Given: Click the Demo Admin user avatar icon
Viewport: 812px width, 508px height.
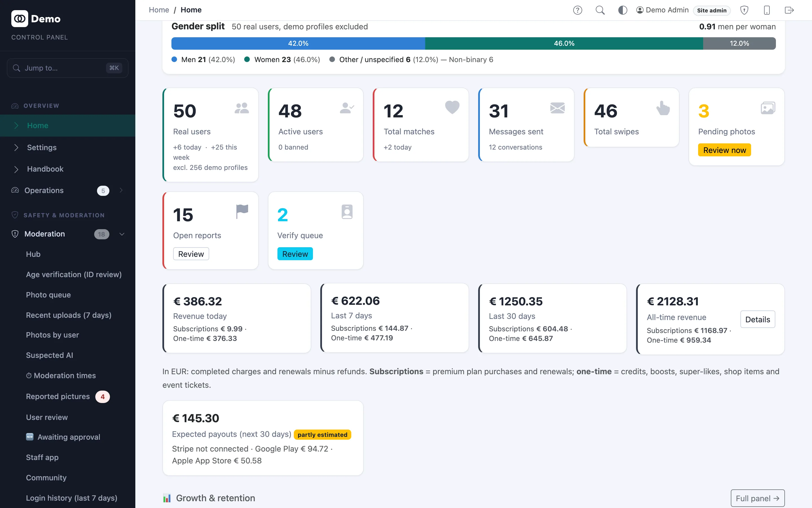Looking at the screenshot, I should pyautogui.click(x=639, y=10).
